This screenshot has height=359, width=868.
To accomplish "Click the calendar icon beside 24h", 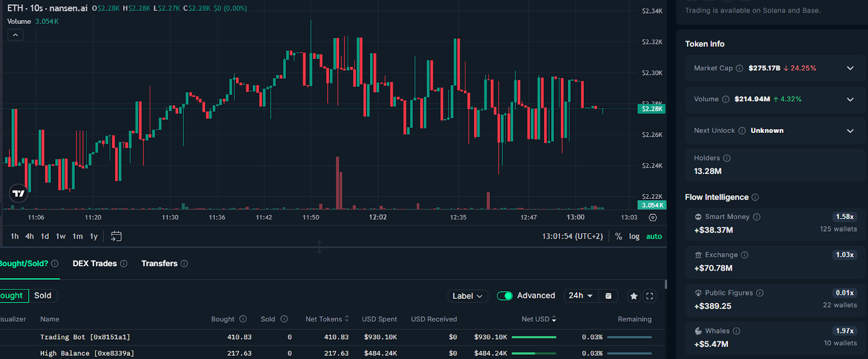I will 608,296.
